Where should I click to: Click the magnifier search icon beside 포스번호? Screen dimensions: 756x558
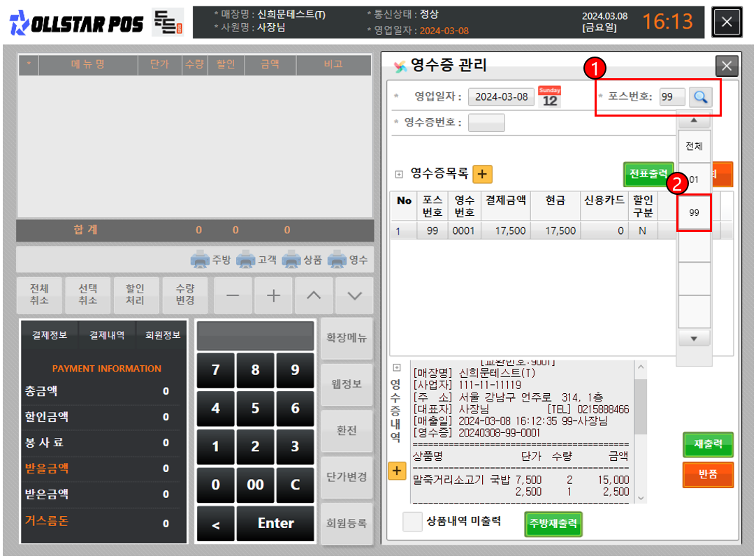tap(699, 97)
